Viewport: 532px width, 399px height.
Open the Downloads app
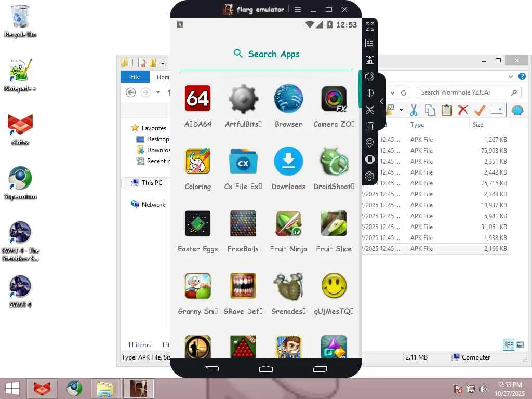coord(288,161)
